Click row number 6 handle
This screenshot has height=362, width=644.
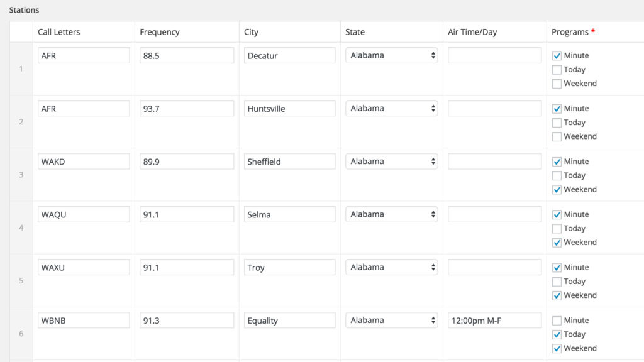click(21, 334)
